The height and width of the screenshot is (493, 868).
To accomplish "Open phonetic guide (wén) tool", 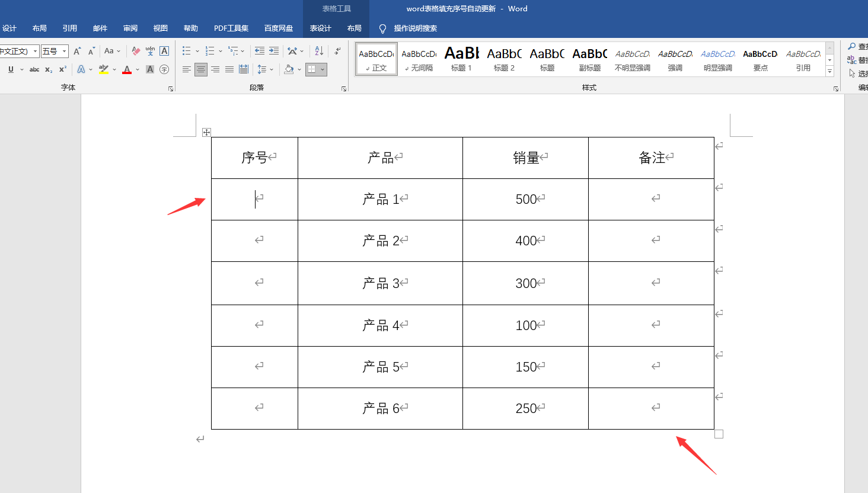I will pyautogui.click(x=150, y=51).
